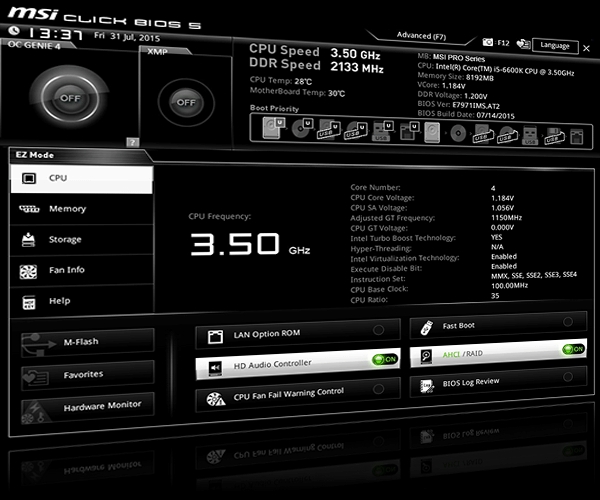Image resolution: width=600 pixels, height=500 pixels.
Task: Select the UEFI CD/DVD boot device icon
Action: pyautogui.click(x=302, y=128)
